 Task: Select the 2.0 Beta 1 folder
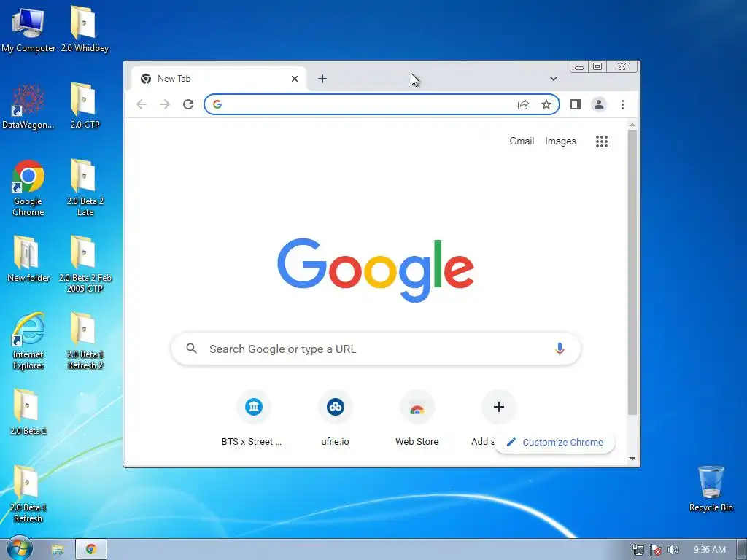point(28,413)
